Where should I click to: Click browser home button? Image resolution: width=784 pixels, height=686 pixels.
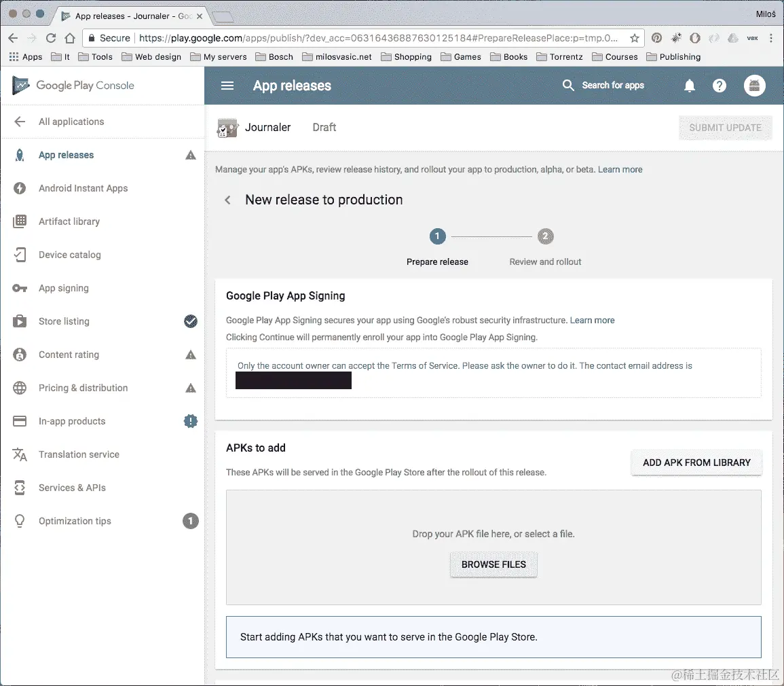point(69,38)
